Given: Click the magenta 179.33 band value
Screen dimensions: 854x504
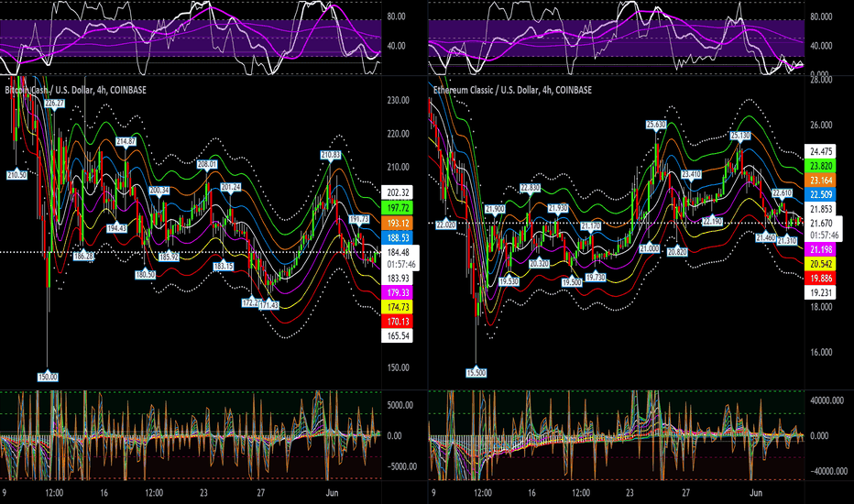Looking at the screenshot, I should coord(398,292).
